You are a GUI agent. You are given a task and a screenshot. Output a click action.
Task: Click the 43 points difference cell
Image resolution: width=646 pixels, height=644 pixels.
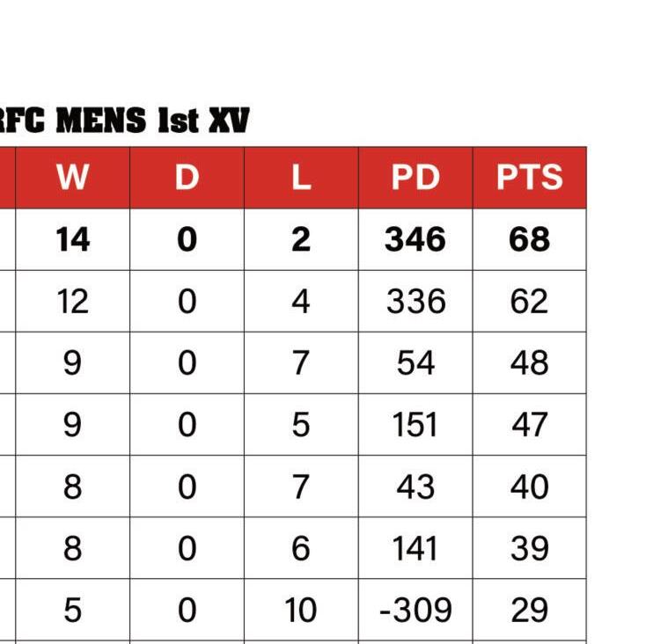click(x=415, y=487)
